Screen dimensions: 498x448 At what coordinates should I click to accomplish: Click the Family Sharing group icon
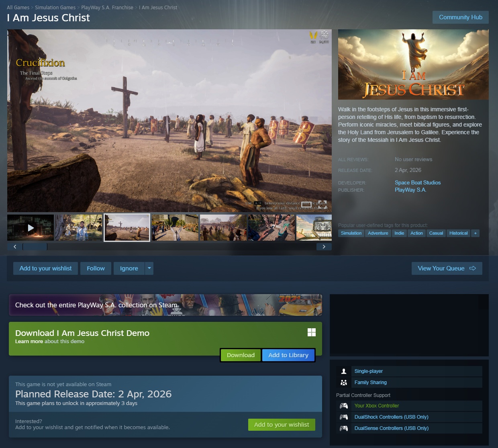tap(344, 383)
